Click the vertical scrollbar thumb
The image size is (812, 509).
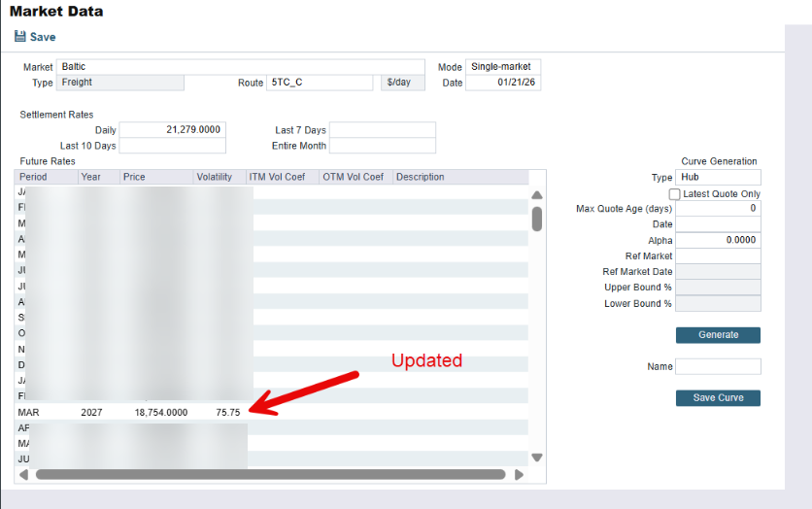[537, 219]
